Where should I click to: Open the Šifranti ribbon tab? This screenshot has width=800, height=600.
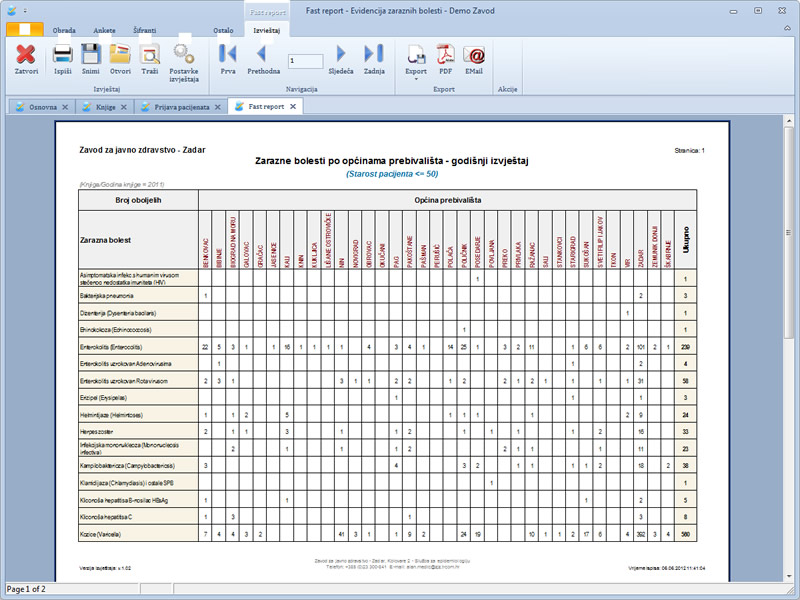pos(145,31)
